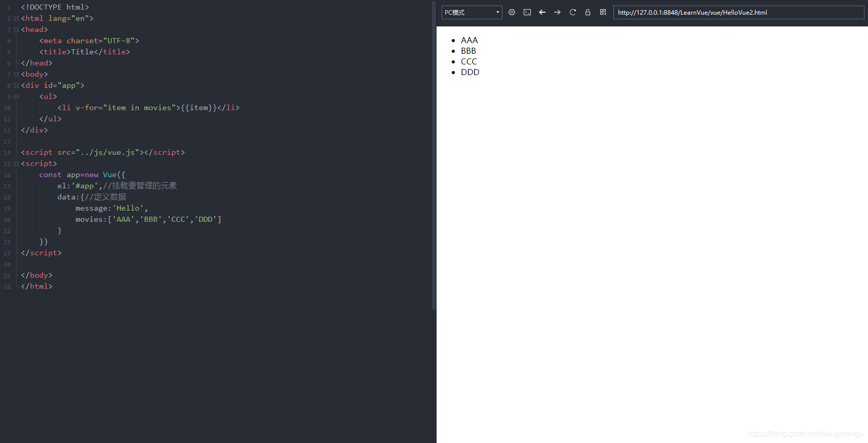This screenshot has width=868, height=443.
Task: Collapse the script block fold at line 15
Action: (16, 163)
